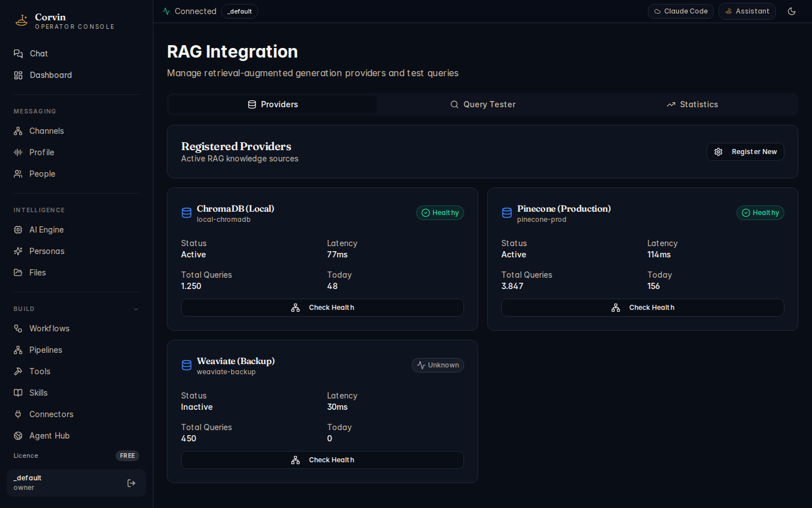Click the 3.847 total queries value
Viewport: 812px width, 508px height.
click(x=513, y=286)
